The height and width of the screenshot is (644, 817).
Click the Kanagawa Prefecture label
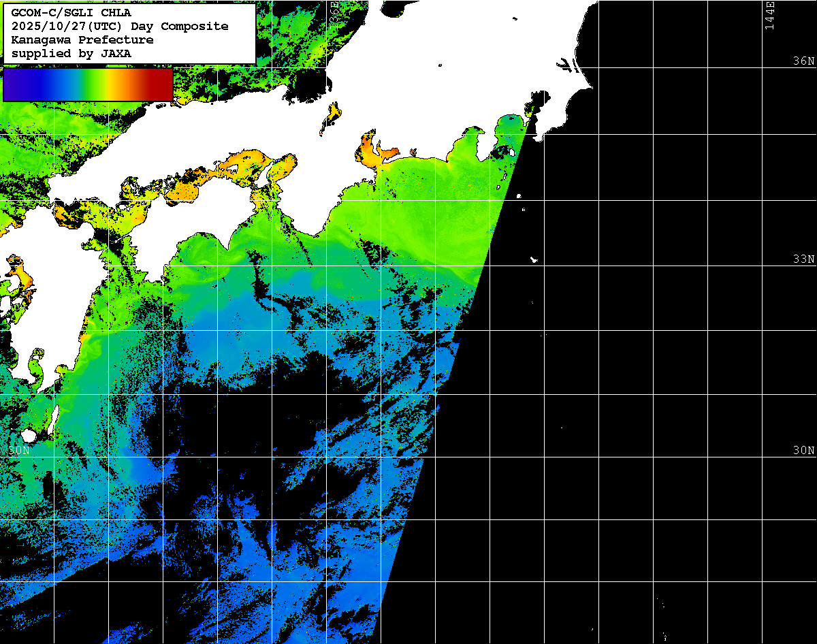click(x=82, y=39)
